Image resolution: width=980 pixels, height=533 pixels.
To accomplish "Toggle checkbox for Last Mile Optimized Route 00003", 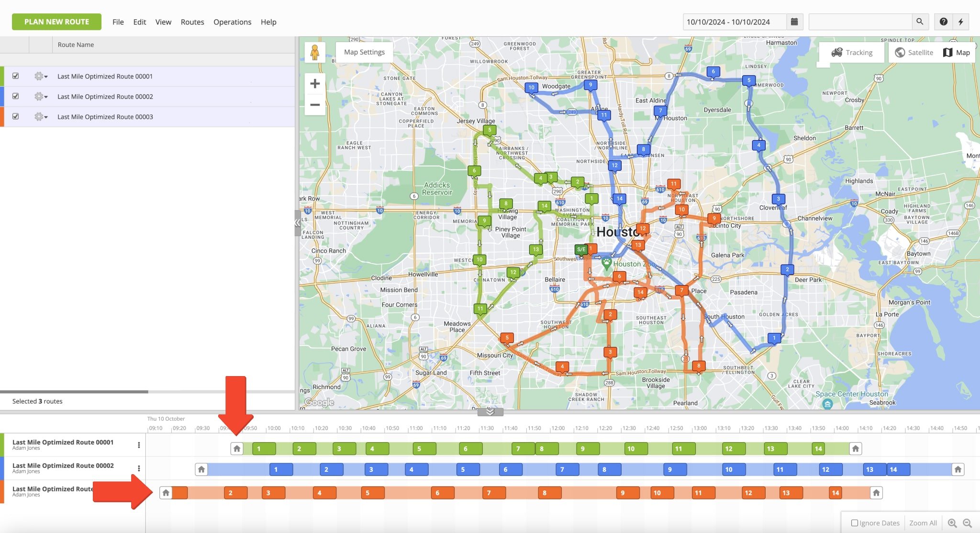I will 16,117.
